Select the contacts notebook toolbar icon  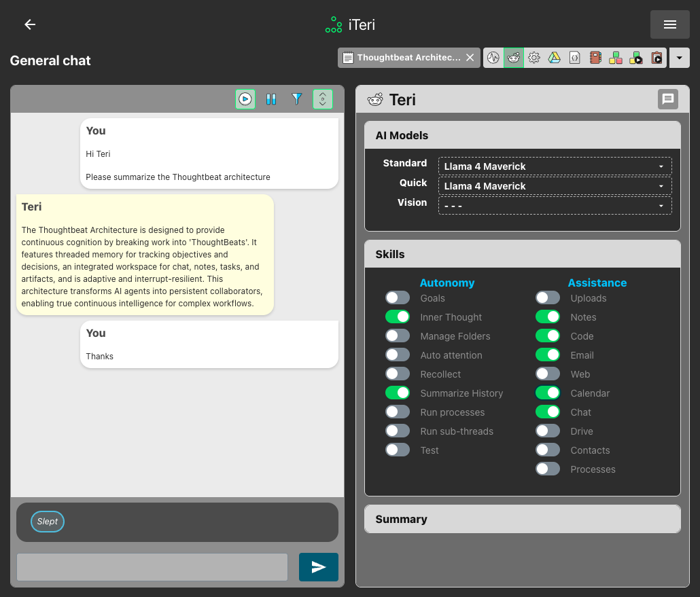595,58
